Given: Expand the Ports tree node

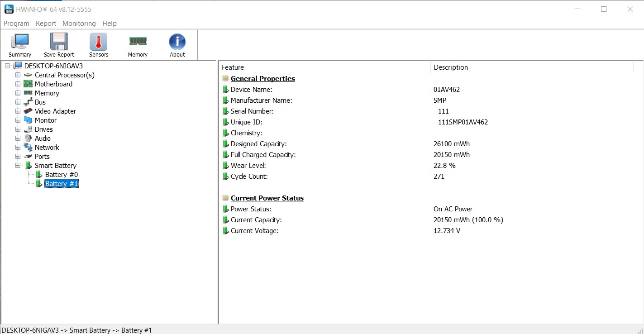Looking at the screenshot, I should [x=18, y=157].
